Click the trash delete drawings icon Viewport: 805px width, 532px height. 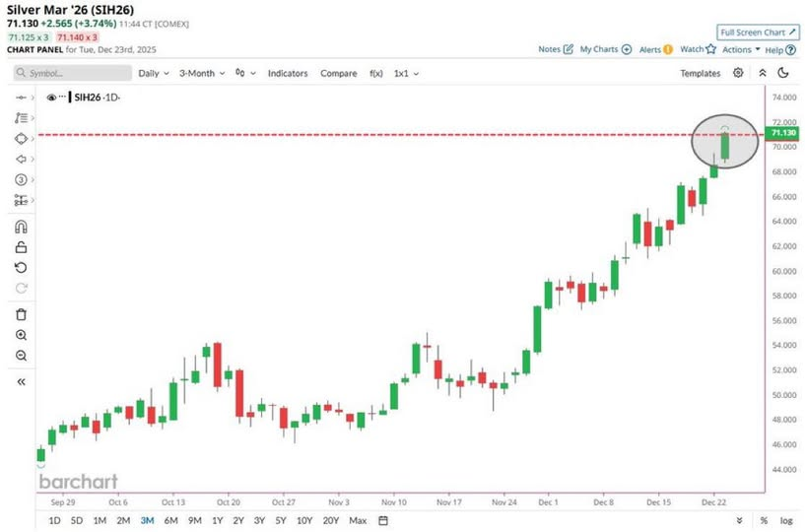(x=21, y=314)
